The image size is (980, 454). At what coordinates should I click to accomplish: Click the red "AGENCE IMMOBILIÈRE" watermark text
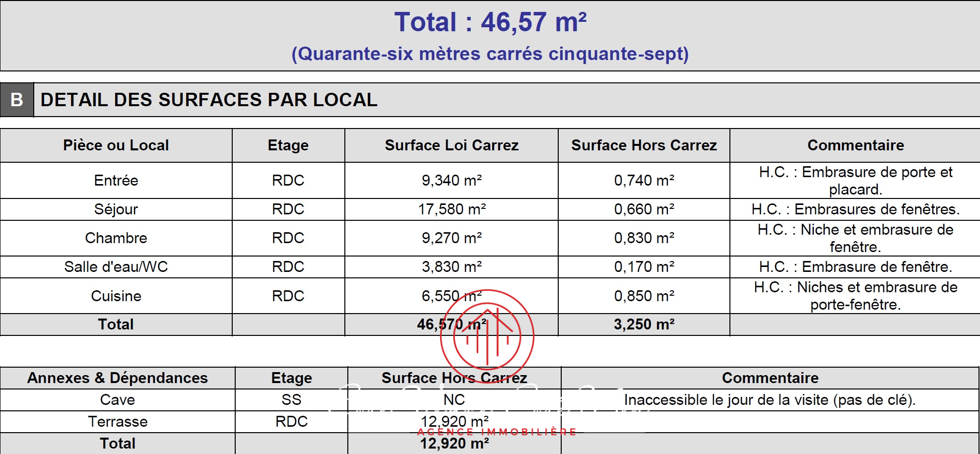coord(496,432)
